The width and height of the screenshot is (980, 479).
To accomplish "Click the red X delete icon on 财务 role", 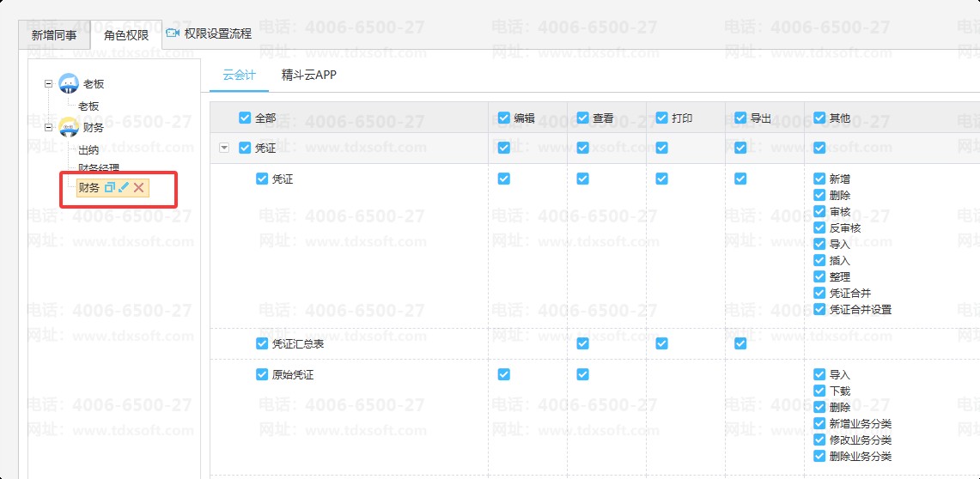I will click(x=139, y=187).
